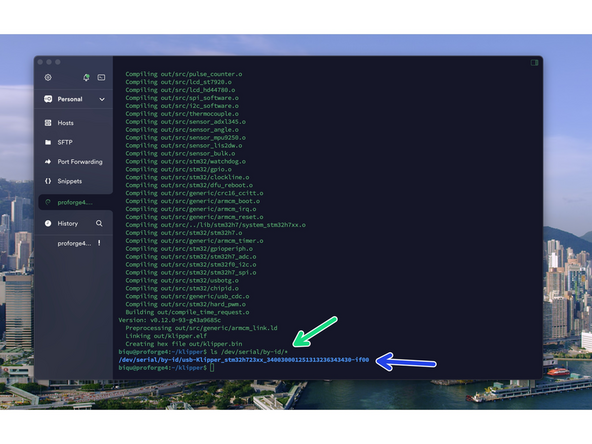Click the Hosts grid icon
Image resolution: width=592 pixels, height=444 pixels.
click(x=48, y=123)
